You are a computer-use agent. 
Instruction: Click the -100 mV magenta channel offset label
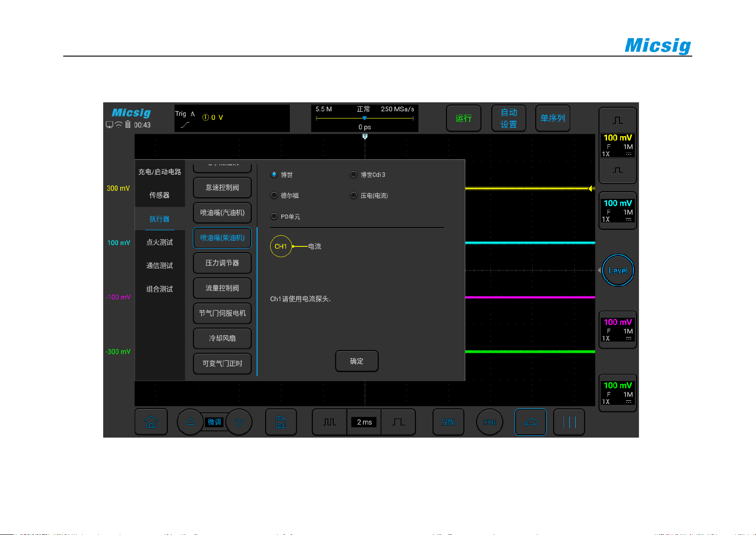tap(118, 297)
